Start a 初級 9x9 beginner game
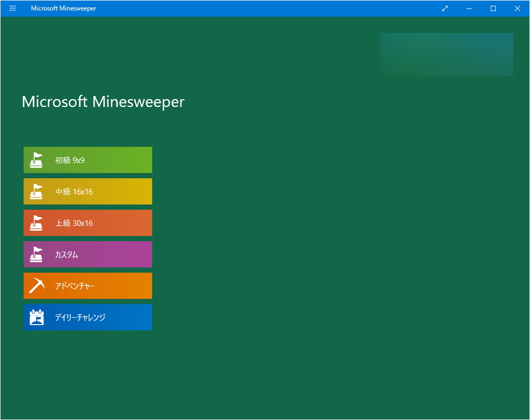530x420 pixels. (88, 159)
